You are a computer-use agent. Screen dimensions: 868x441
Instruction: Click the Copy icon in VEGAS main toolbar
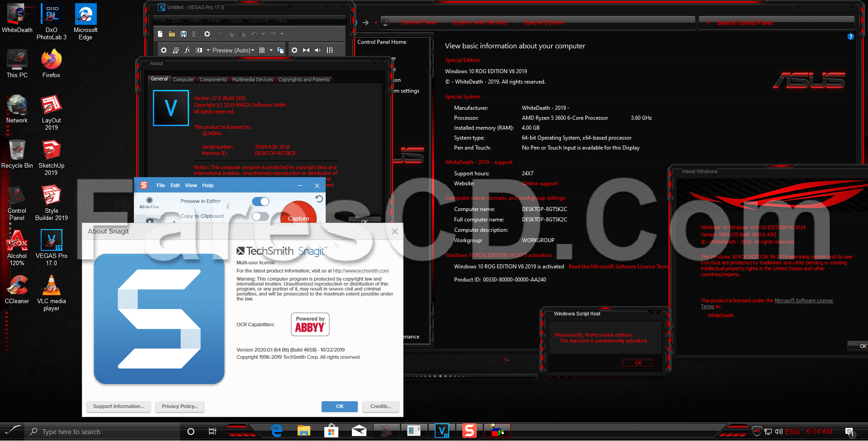pos(231,34)
